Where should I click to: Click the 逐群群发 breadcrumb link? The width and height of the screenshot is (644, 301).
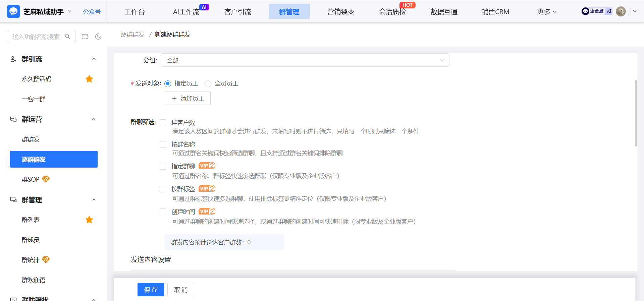132,35
